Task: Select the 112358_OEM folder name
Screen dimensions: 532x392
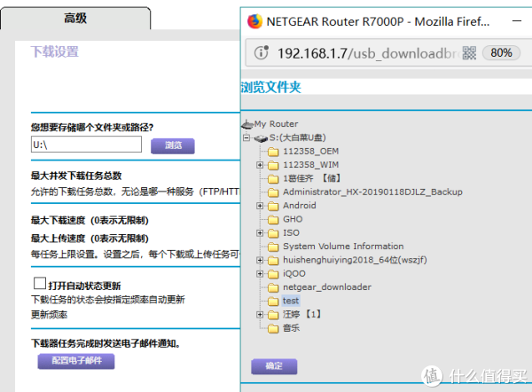Action: coord(311,151)
